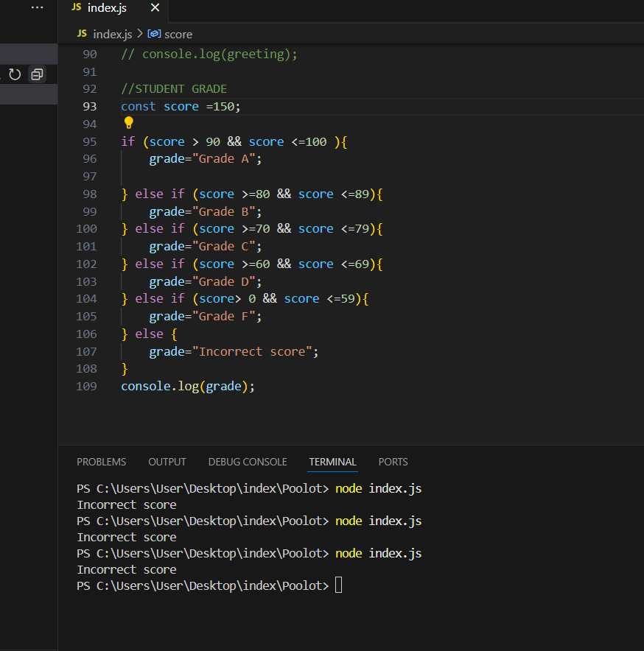Click the last "Incorrect score" terminal output
This screenshot has height=651, width=644.
pyautogui.click(x=127, y=570)
